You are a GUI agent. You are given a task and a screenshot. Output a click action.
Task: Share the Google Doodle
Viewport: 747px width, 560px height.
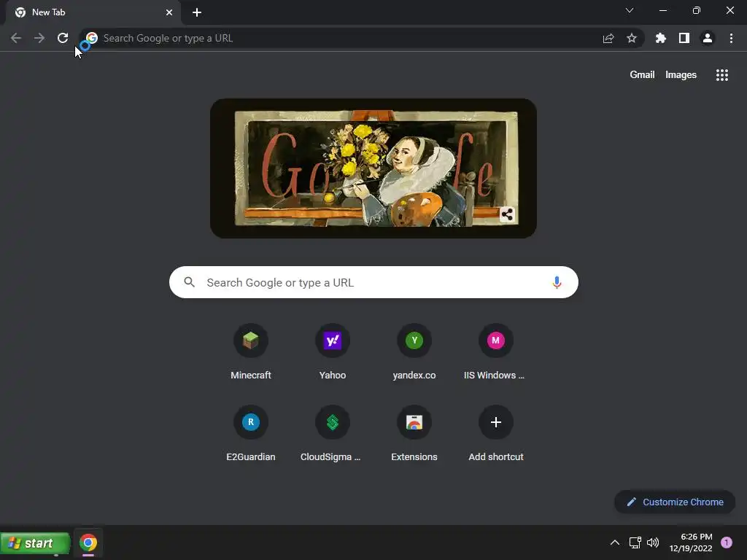click(508, 215)
